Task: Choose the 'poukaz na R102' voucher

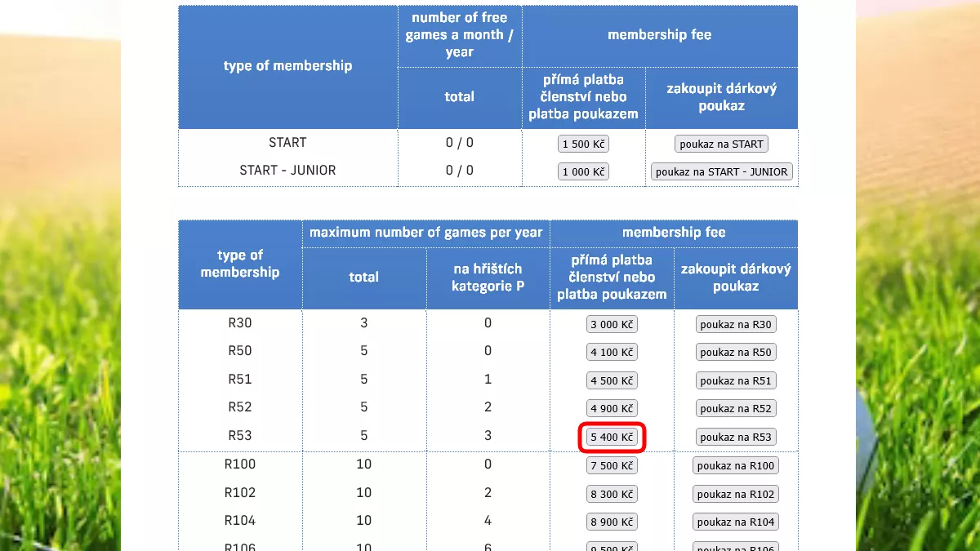Action: [735, 495]
